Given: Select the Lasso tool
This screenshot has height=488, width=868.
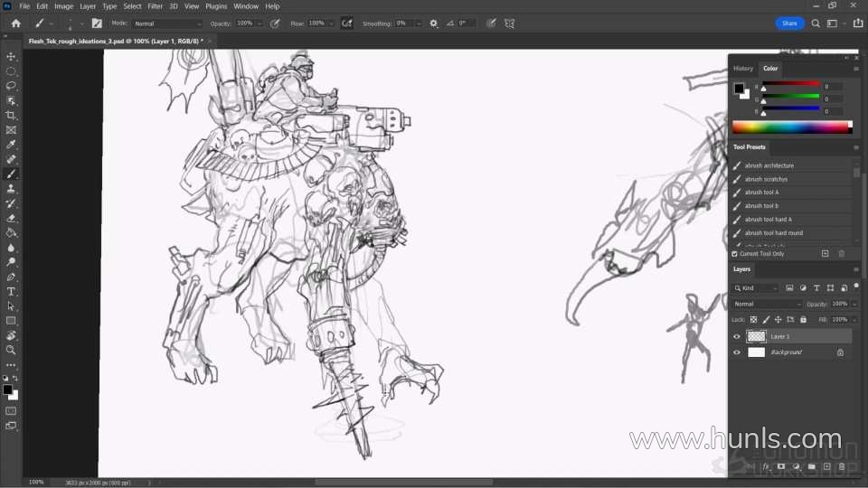Looking at the screenshot, I should 11,86.
